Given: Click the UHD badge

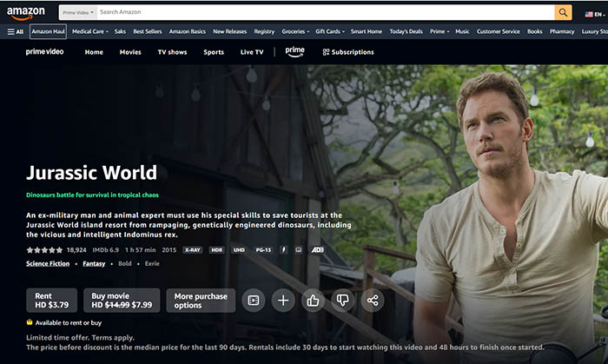Looking at the screenshot, I should click(x=239, y=250).
